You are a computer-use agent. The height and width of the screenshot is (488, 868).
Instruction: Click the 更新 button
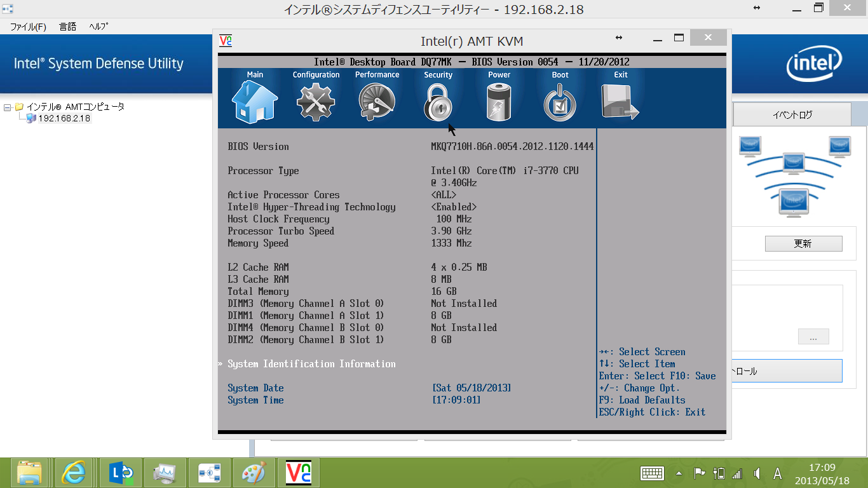click(803, 243)
